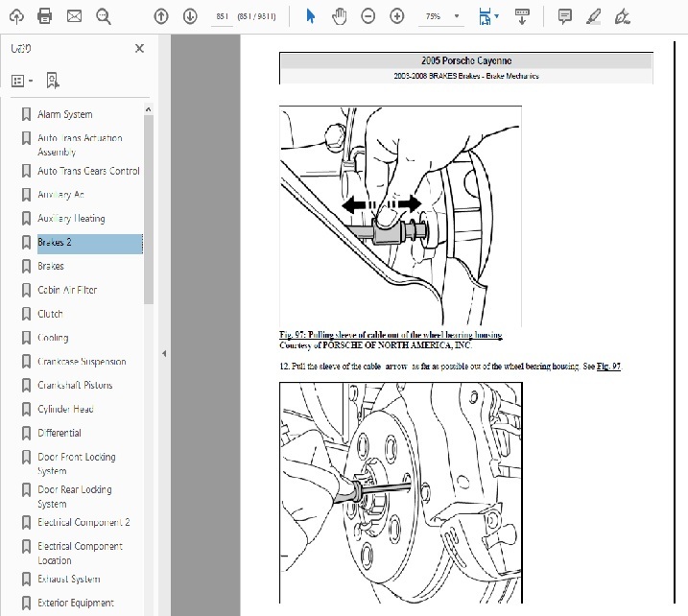Collapse the navigation pane with side arrow
The height and width of the screenshot is (616, 688).
pos(164,354)
